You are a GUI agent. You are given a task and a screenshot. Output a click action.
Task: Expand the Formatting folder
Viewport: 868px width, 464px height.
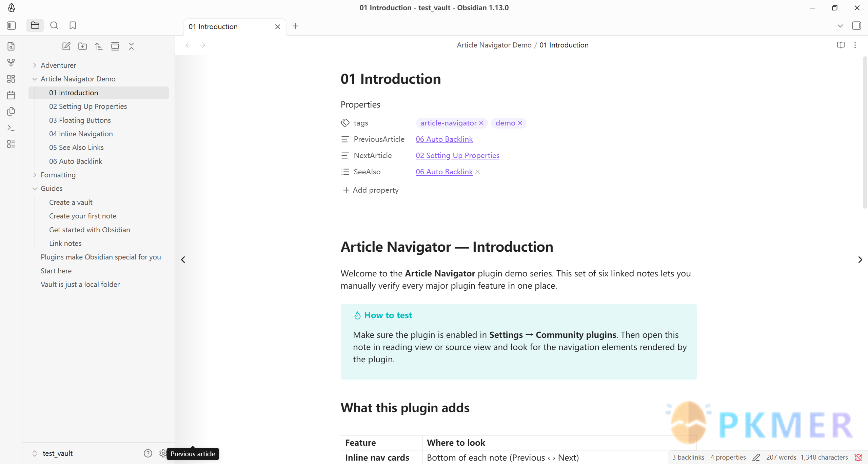click(x=35, y=175)
